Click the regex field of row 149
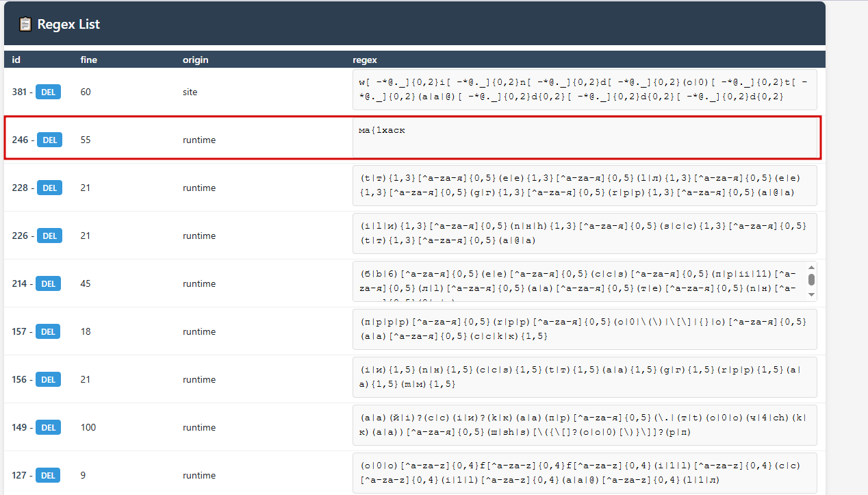868x495 pixels. click(585, 425)
